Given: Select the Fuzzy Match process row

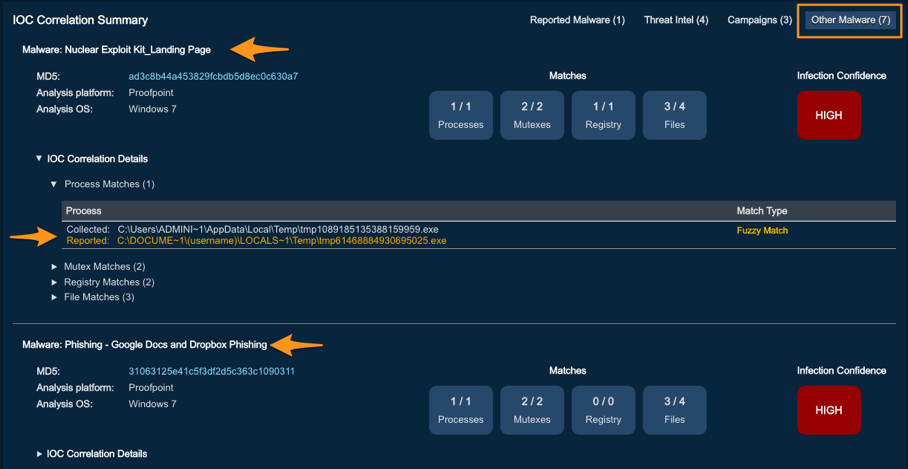Looking at the screenshot, I should pos(400,235).
